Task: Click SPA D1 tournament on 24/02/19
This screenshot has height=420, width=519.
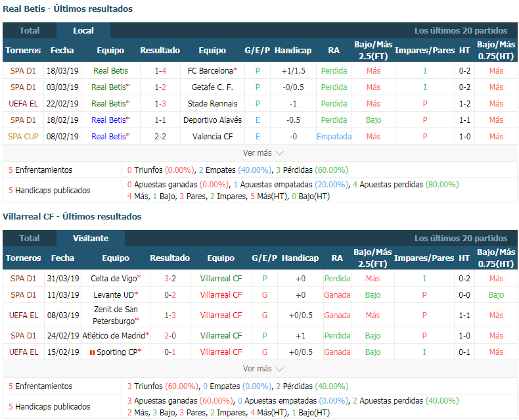Action: coord(23,335)
